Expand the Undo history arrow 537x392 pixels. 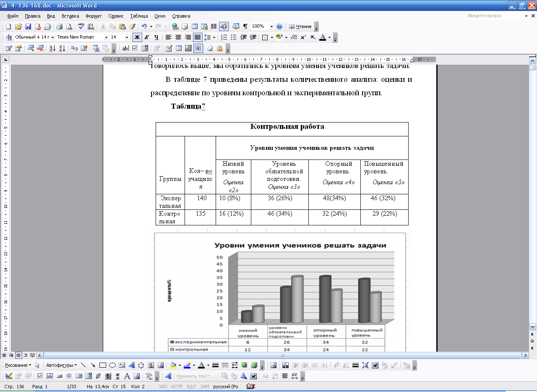pyautogui.click(x=151, y=26)
